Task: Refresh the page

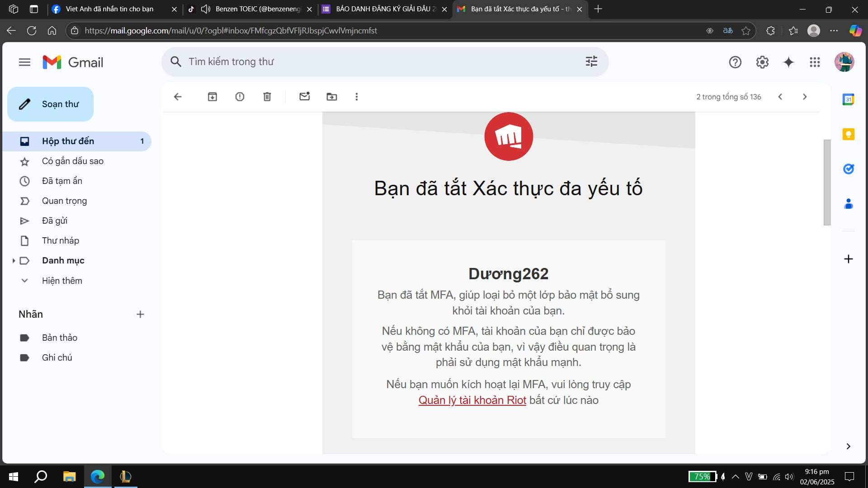Action: click(32, 31)
